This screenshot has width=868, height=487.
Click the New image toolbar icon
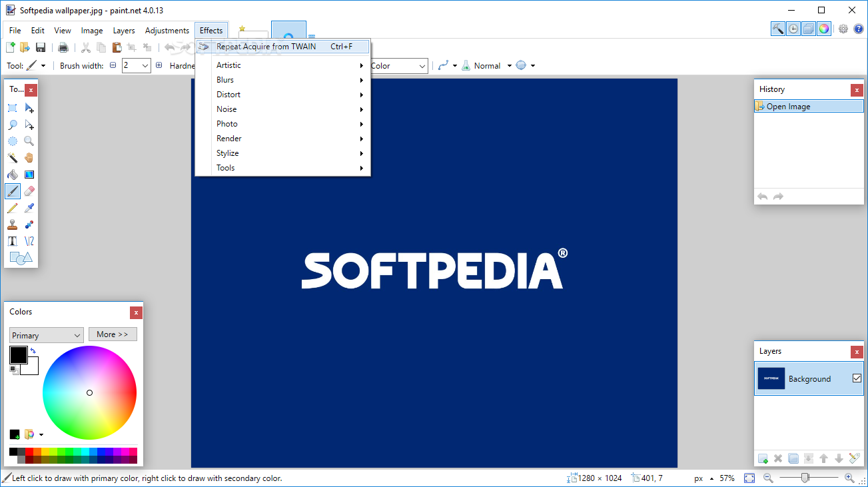coord(10,47)
